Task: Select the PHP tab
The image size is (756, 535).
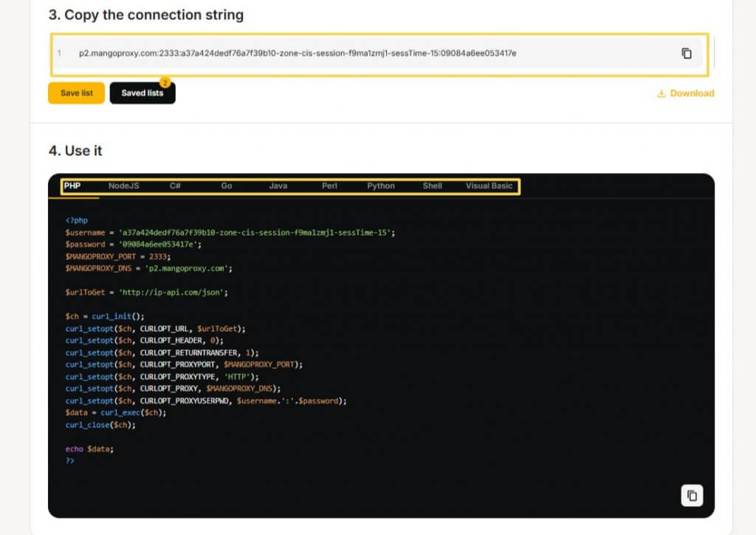Action: click(x=72, y=186)
